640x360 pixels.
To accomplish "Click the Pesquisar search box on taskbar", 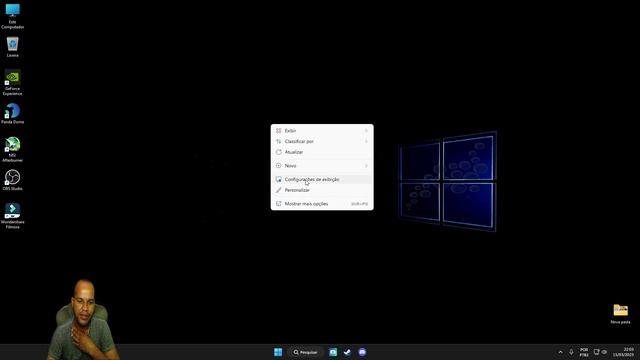I will [x=305, y=352].
